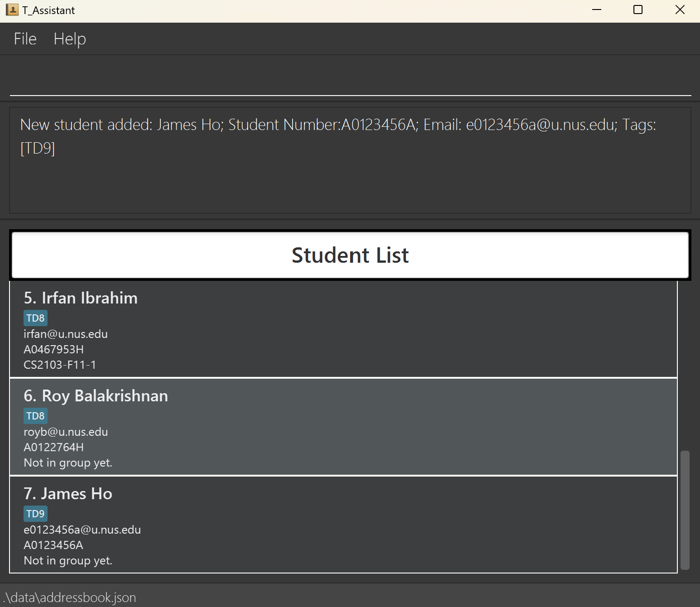Screen dimensions: 700x607
Task: Open the Help menu
Action: 70,39
